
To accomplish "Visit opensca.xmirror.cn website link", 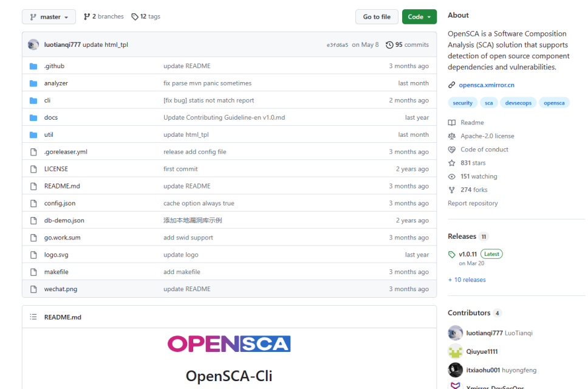I will coord(487,85).
